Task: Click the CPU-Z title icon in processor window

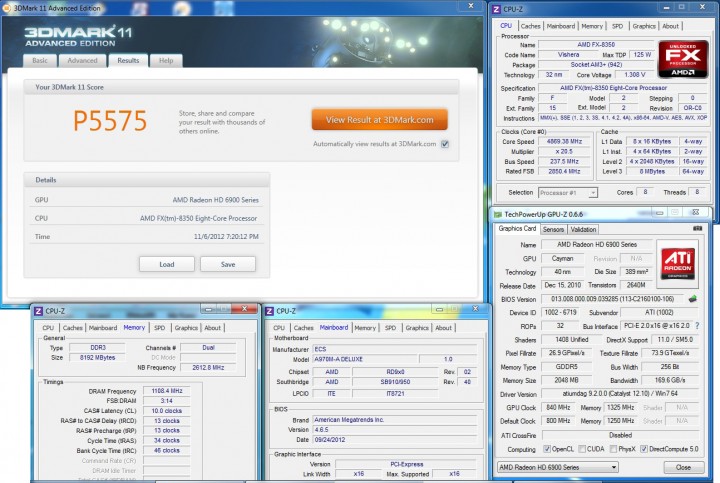Action: pos(496,9)
